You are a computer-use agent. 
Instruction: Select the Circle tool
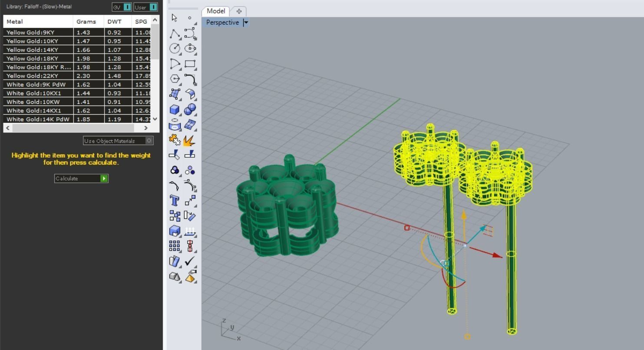(175, 48)
